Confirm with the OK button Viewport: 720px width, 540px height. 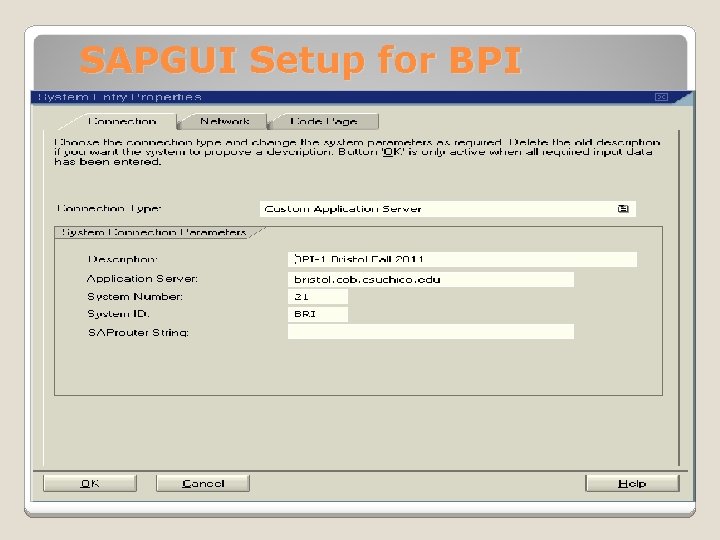pyautogui.click(x=90, y=483)
